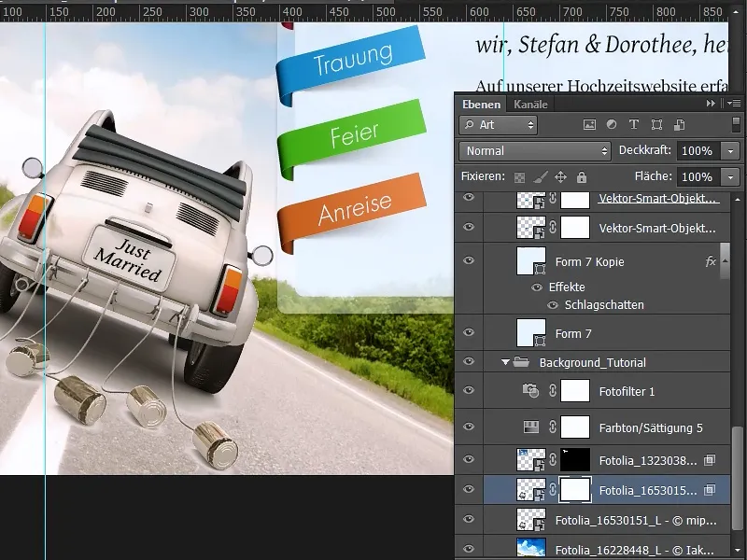Screen dimensions: 747x560
Task: Select the Background_Tutorial group name
Action: click(x=593, y=362)
